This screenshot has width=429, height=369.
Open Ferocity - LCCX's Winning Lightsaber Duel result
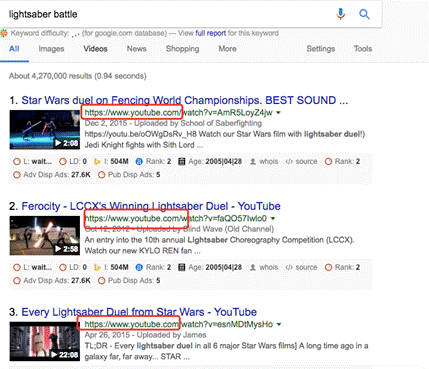(x=151, y=206)
